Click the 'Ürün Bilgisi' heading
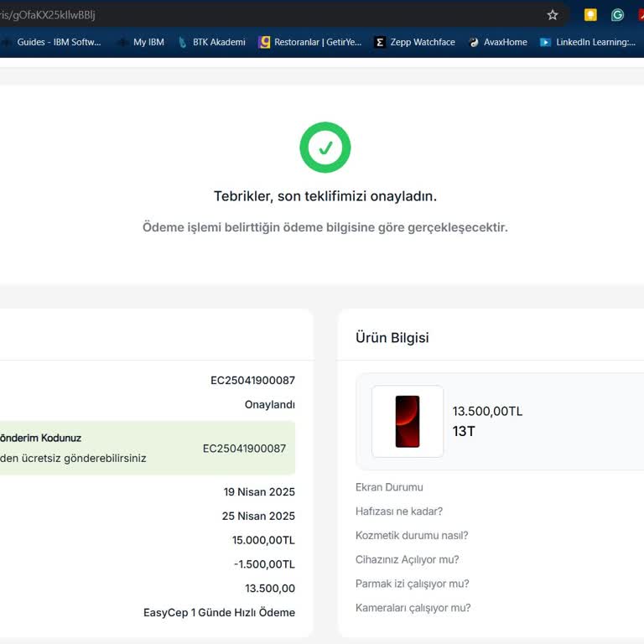 tap(392, 338)
